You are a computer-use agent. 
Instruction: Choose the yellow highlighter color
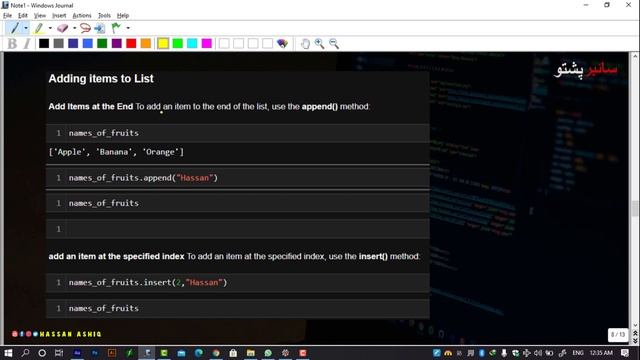(x=163, y=43)
